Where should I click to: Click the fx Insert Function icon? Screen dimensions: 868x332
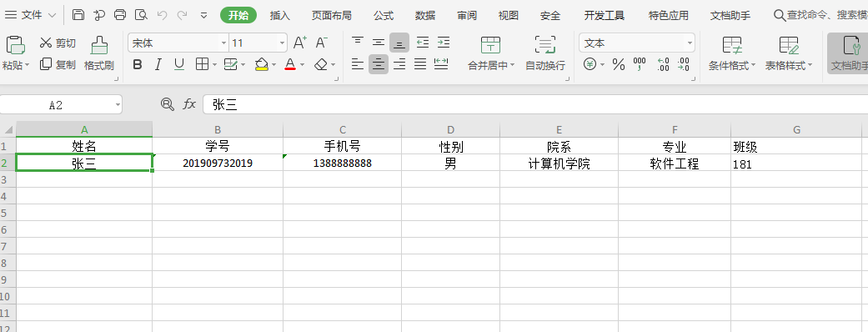click(189, 103)
